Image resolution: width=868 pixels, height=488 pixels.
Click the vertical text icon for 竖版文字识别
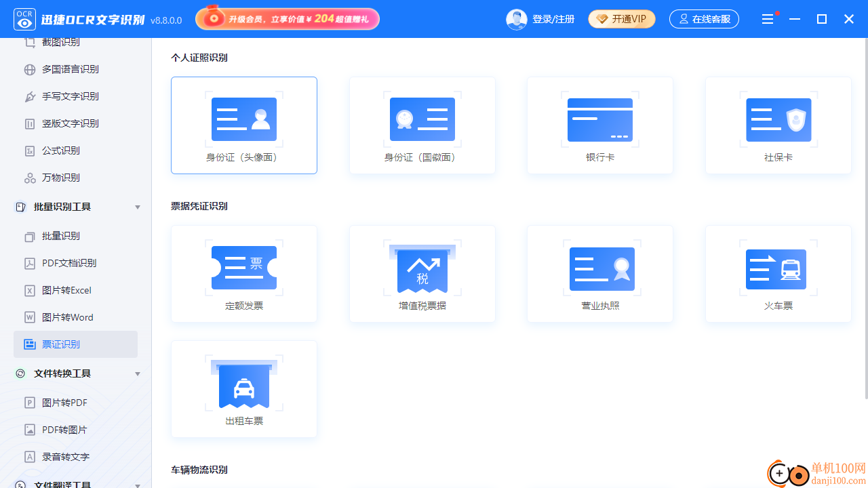[x=30, y=123]
